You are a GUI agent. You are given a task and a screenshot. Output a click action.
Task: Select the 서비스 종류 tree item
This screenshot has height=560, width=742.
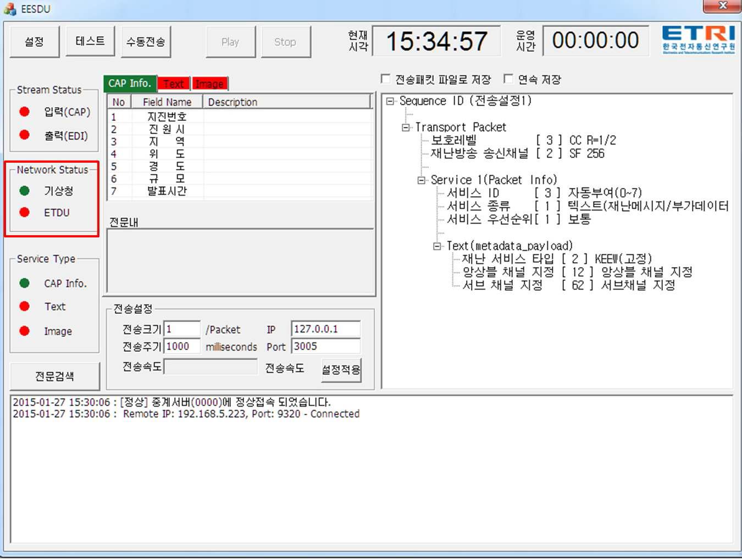pyautogui.click(x=588, y=207)
